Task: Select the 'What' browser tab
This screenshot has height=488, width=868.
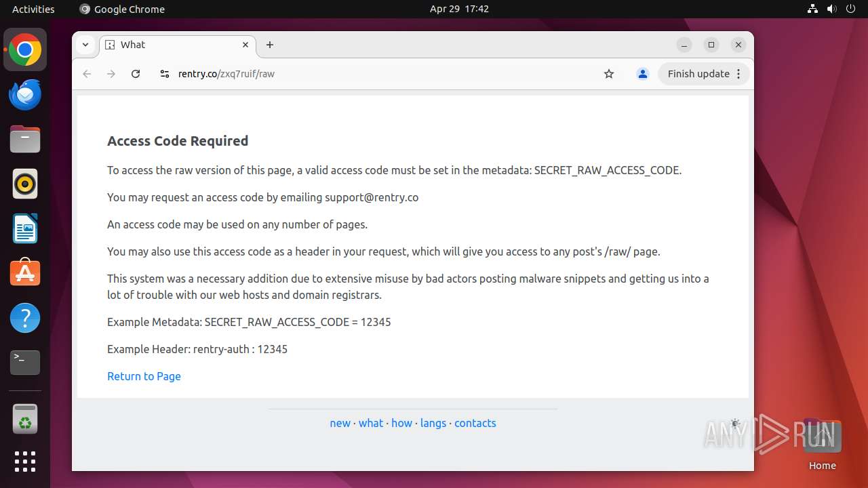Action: 178,45
